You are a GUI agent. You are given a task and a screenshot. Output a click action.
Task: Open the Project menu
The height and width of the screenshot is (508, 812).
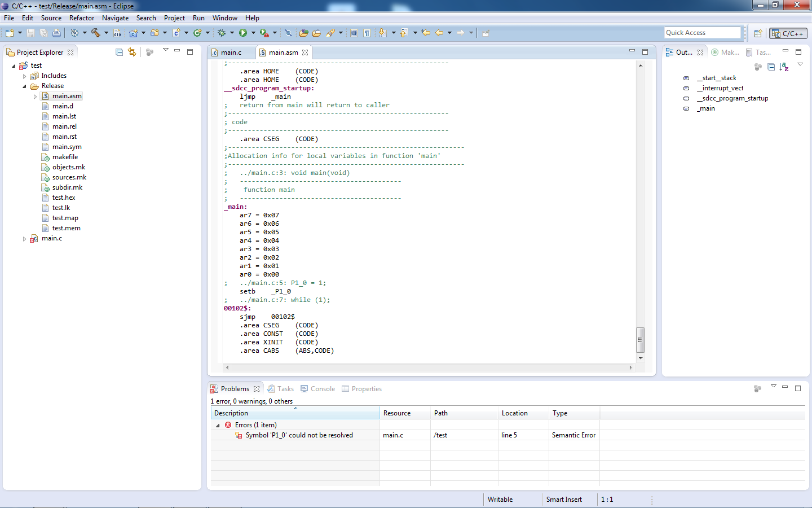click(x=174, y=18)
